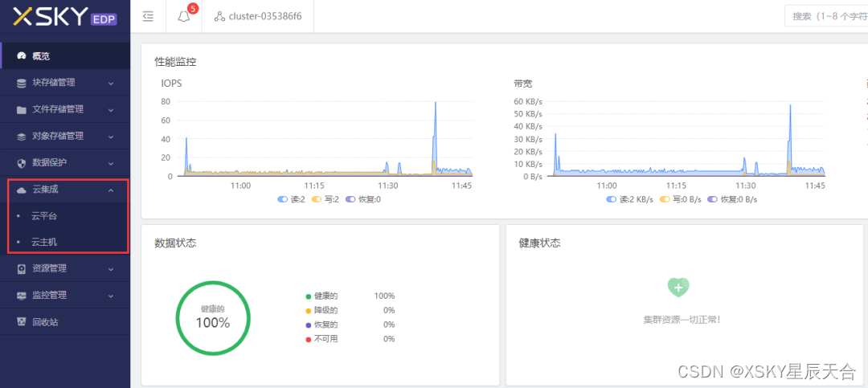Open notifications bell with 5 alerts
This screenshot has width=868, height=388.
[x=184, y=17]
